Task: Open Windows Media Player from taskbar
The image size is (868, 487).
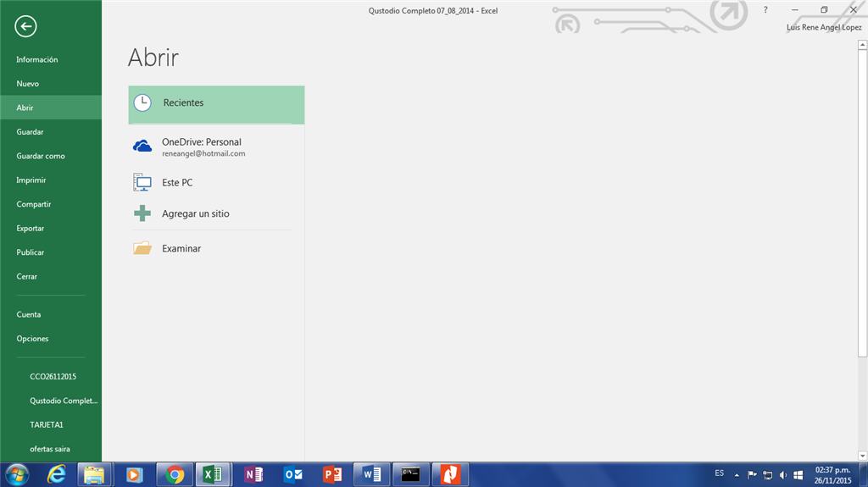Action: pyautogui.click(x=134, y=474)
